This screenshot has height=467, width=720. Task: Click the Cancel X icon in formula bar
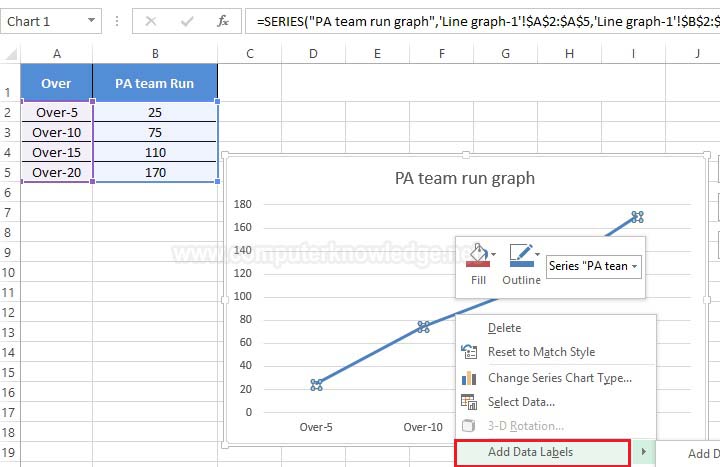click(x=151, y=21)
